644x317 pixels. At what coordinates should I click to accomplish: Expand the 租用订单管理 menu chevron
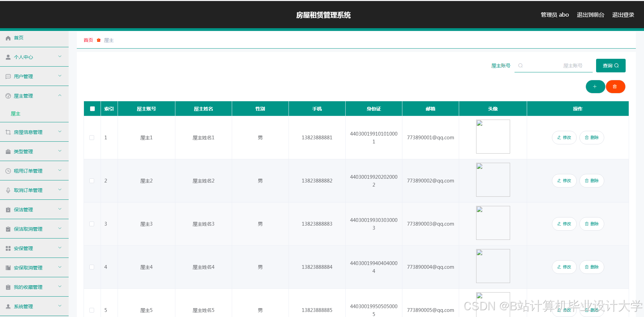click(x=60, y=170)
